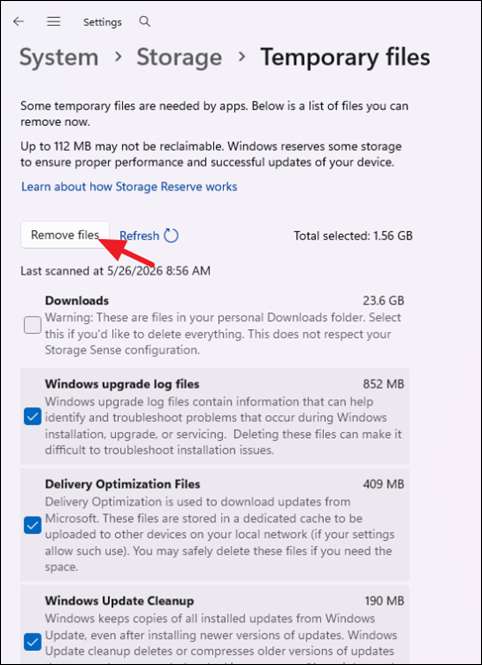Click the search magnifier icon
This screenshot has width=482, height=665.
pyautogui.click(x=145, y=22)
